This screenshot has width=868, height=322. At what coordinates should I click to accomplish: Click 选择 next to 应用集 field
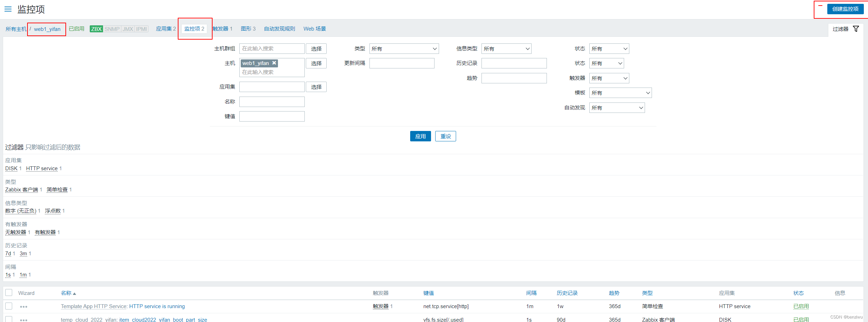coord(316,87)
